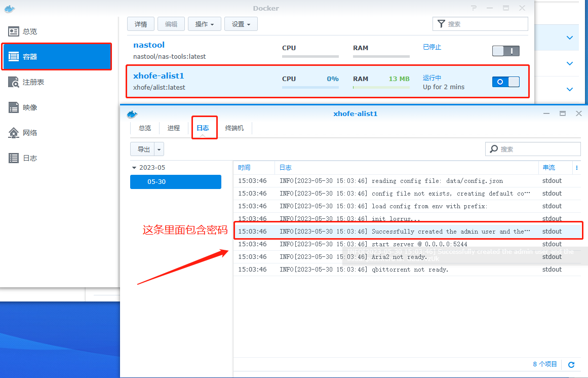
Task: Select the 'start server @ 0.0.0.0:5244' log row
Action: tap(405, 244)
